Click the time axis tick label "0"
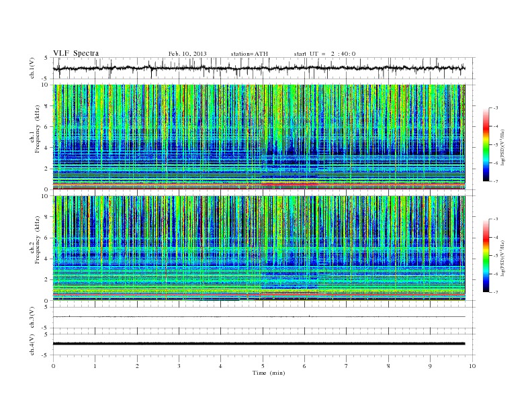Image resolution: width=532 pixels, height=411 pixels. (53, 366)
